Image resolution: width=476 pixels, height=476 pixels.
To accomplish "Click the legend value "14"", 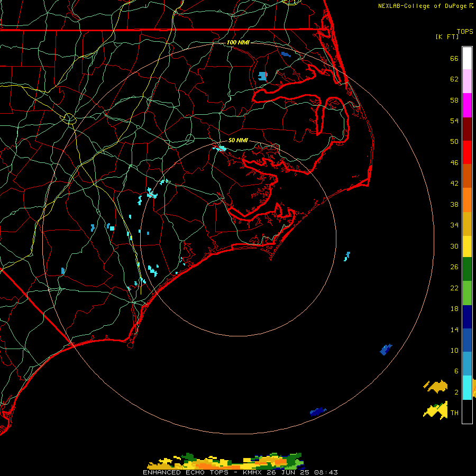I will (x=454, y=329).
